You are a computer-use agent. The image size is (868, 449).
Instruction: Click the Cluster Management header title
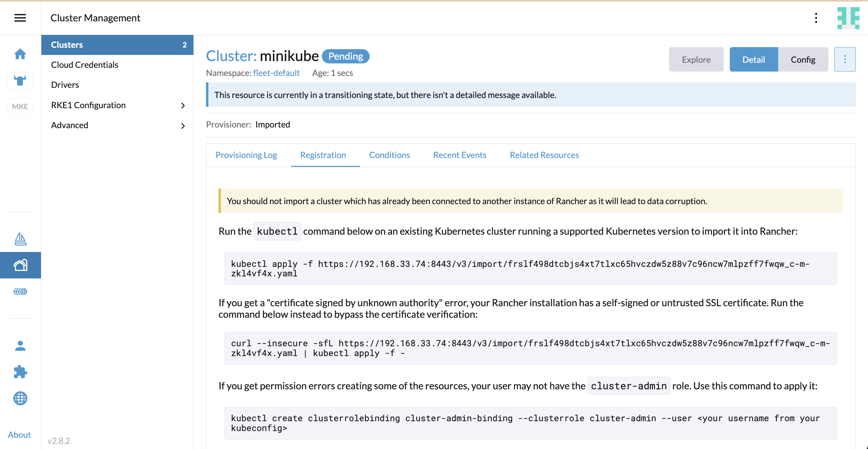point(95,18)
